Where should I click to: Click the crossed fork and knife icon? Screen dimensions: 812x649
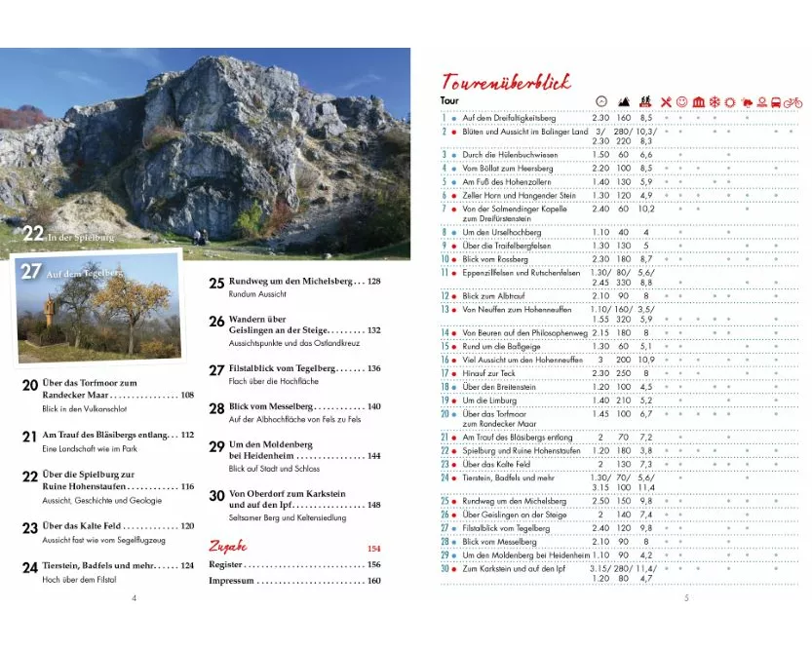point(667,101)
